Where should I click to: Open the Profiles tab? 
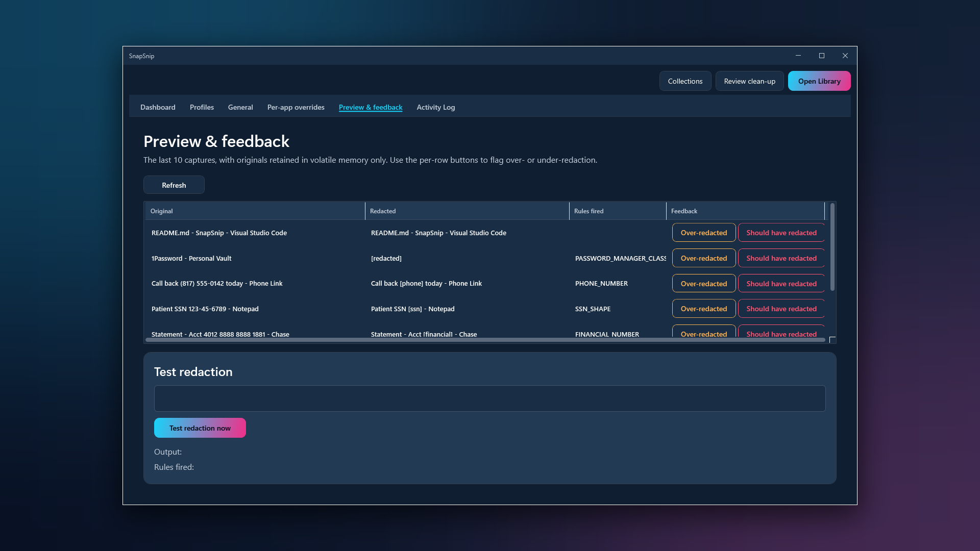pos(202,107)
